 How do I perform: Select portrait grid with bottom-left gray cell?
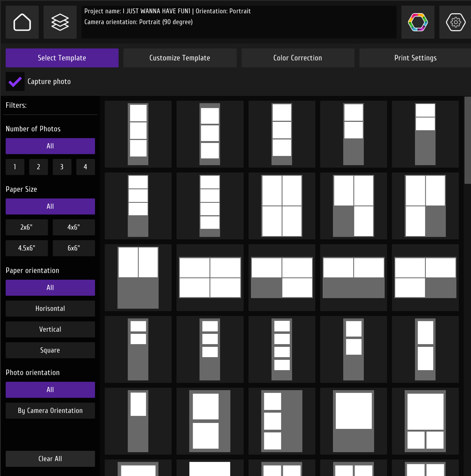[x=354, y=206]
